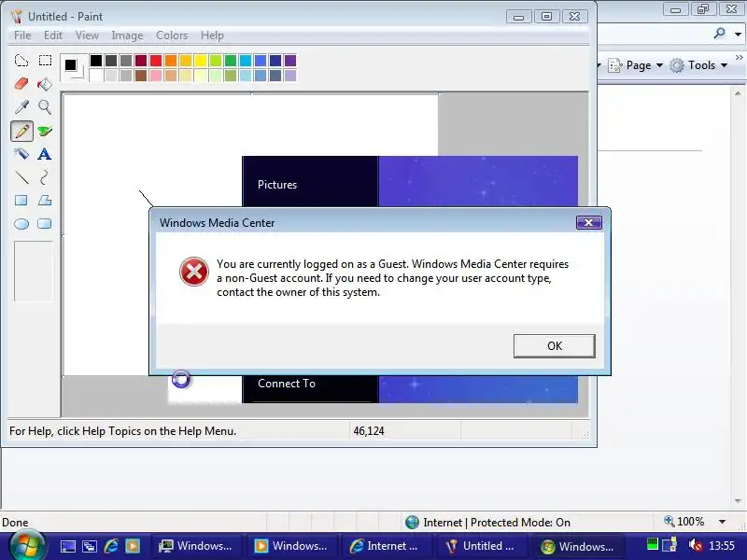
Task: Open the Help menu in Paint
Action: pos(212,35)
